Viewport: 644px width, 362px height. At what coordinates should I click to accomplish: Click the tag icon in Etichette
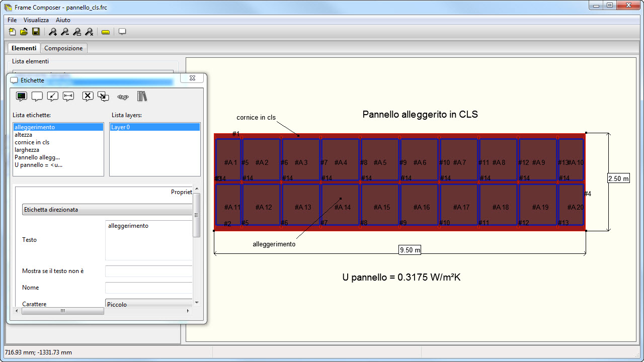[x=123, y=97]
